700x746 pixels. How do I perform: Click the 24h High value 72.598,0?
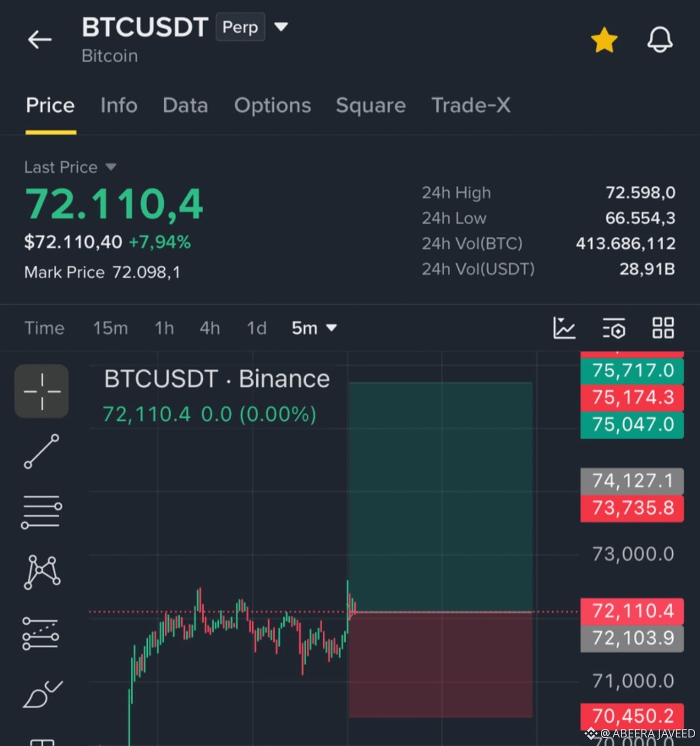pyautogui.click(x=640, y=193)
